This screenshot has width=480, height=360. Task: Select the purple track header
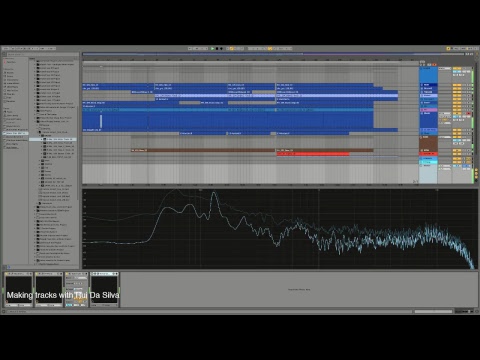[428, 110]
